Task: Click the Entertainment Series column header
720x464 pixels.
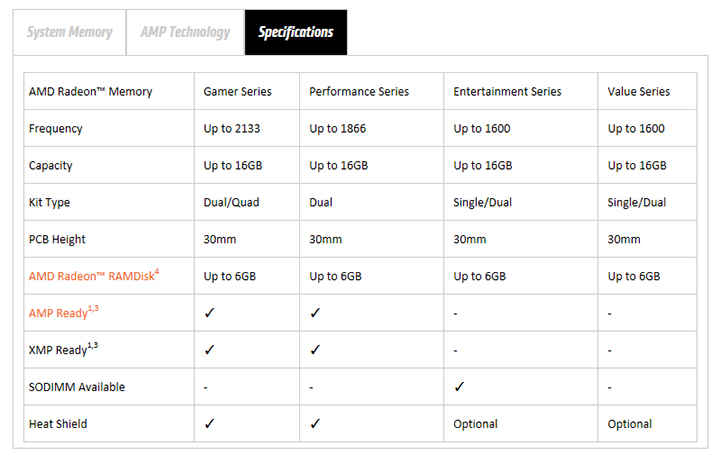Action: [507, 92]
